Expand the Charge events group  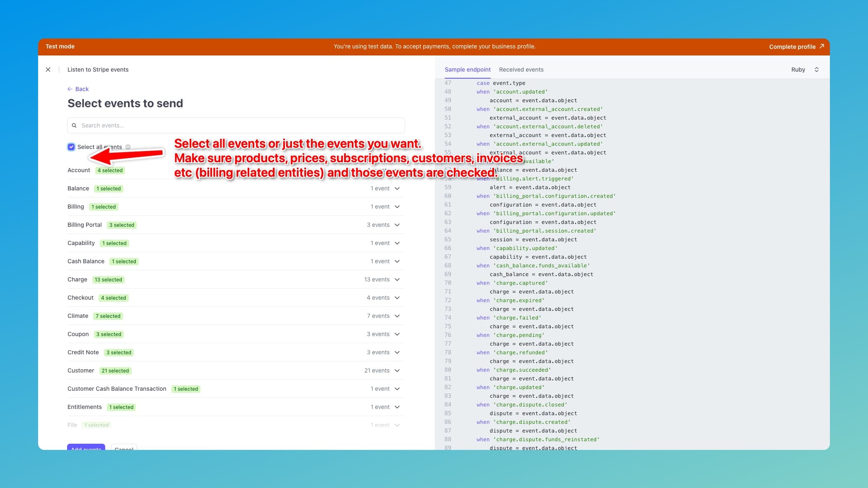pyautogui.click(x=397, y=279)
